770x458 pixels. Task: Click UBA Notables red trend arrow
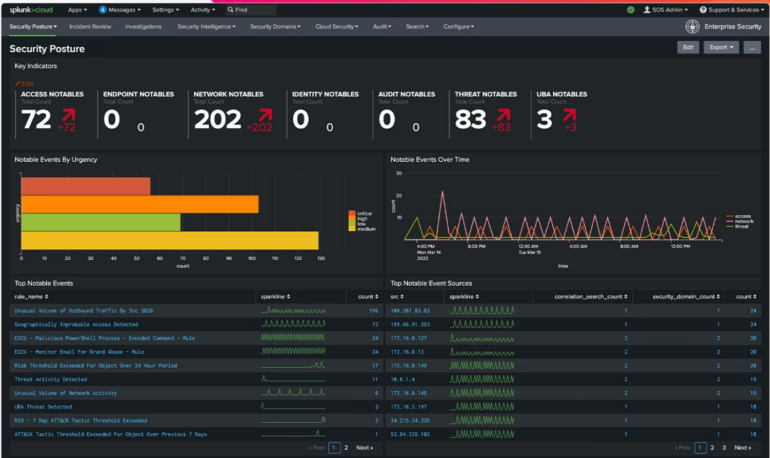point(570,115)
